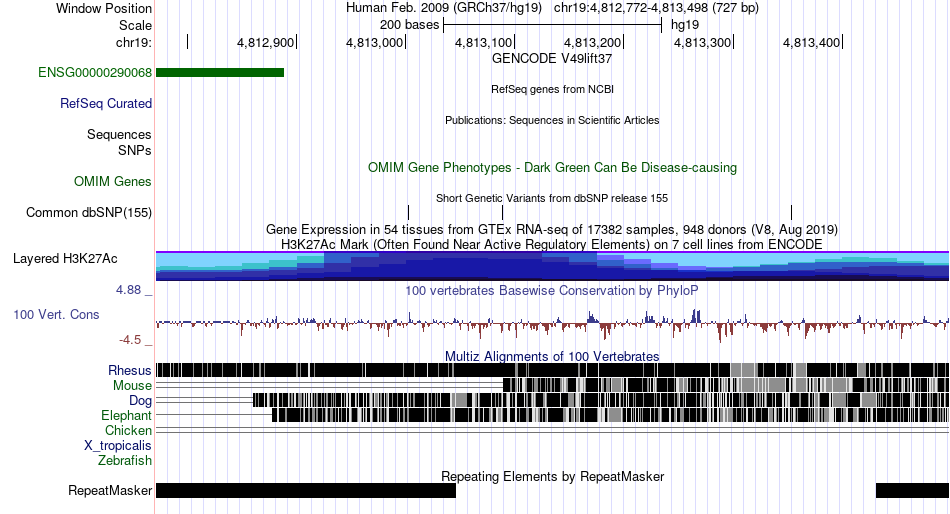The image size is (950, 514).
Task: Click the 4,813,200 ruler position
Action: pyautogui.click(x=593, y=42)
